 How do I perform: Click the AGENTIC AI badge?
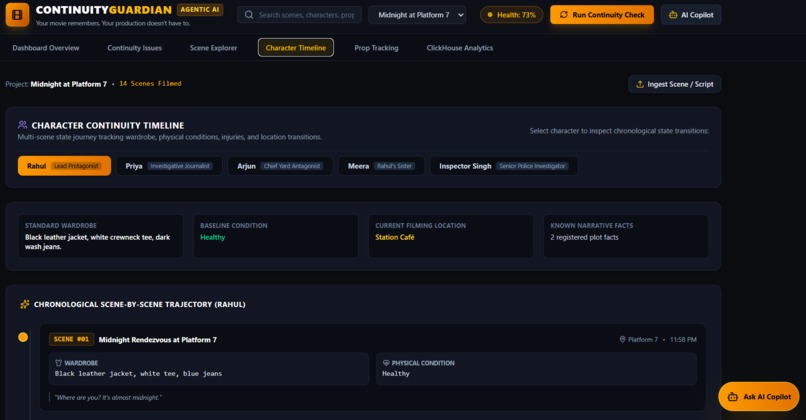tap(200, 10)
